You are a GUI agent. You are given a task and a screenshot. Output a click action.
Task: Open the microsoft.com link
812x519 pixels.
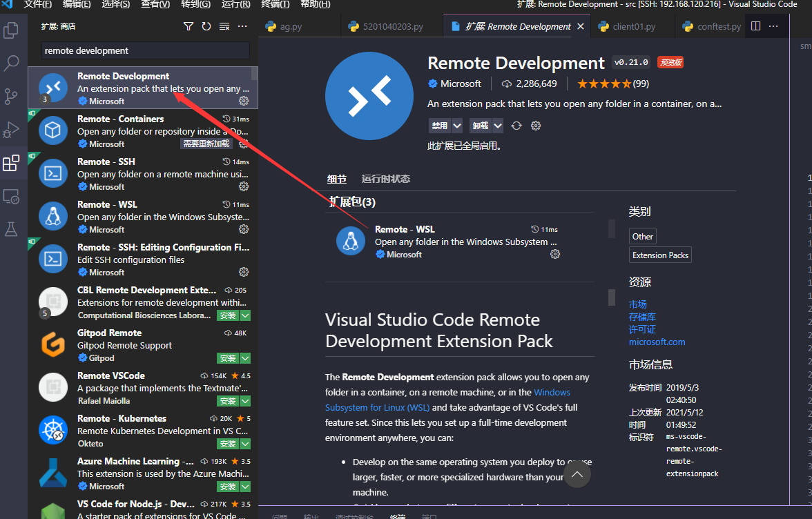(657, 342)
